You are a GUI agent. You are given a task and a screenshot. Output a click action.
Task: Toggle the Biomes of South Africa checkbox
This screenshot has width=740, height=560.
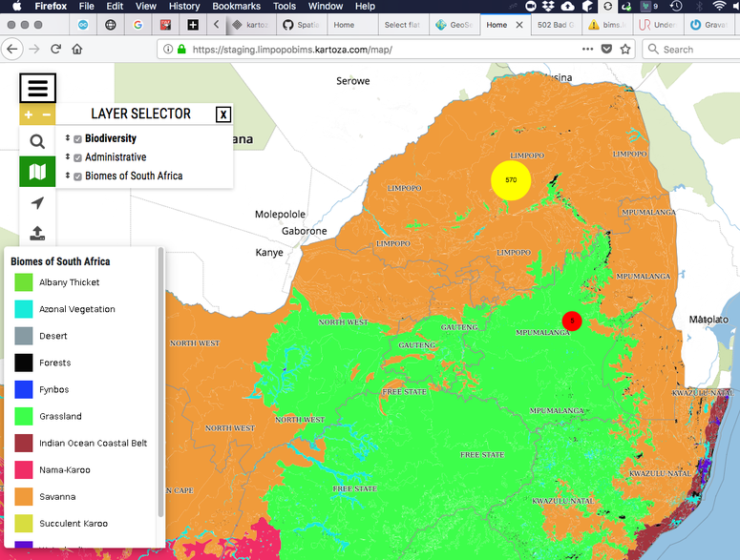point(78,176)
